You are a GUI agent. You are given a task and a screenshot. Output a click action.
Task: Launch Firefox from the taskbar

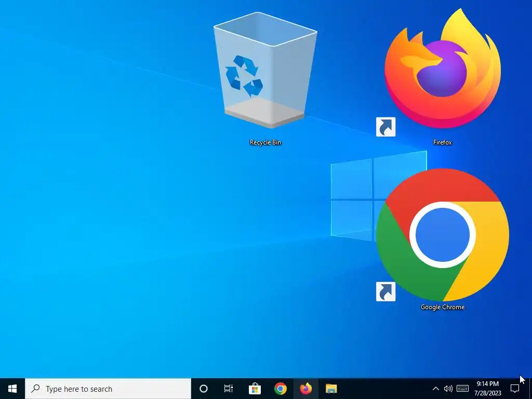pyautogui.click(x=305, y=389)
